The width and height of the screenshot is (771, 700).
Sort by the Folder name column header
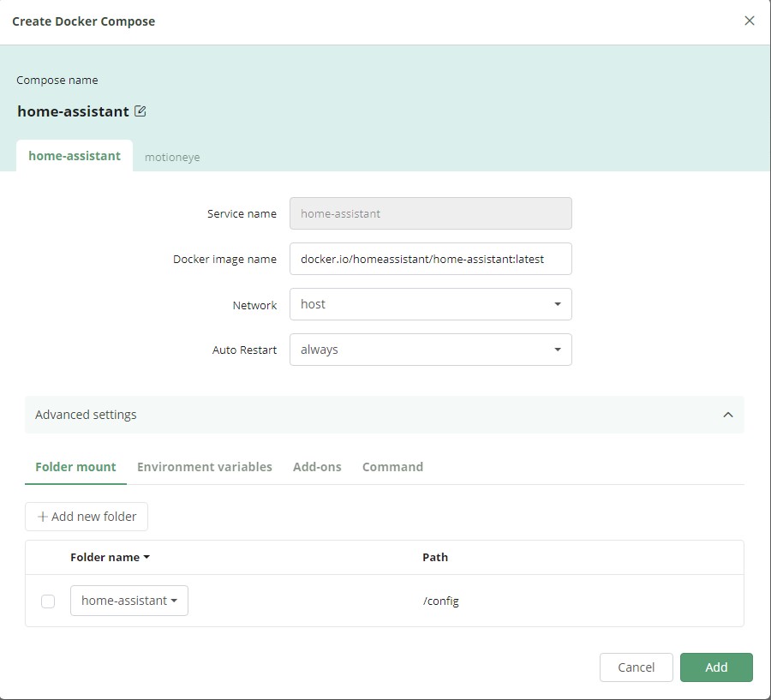110,557
